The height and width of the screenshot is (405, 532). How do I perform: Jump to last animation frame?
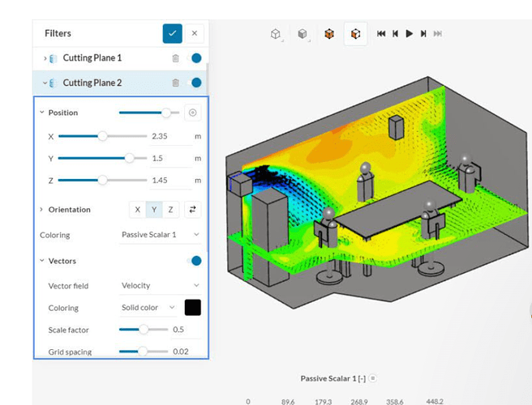(438, 33)
